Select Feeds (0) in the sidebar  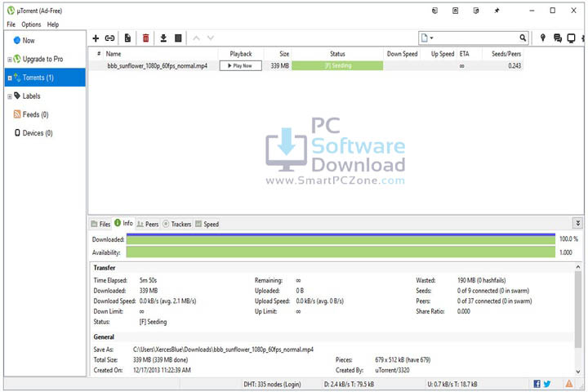pyautogui.click(x=35, y=114)
